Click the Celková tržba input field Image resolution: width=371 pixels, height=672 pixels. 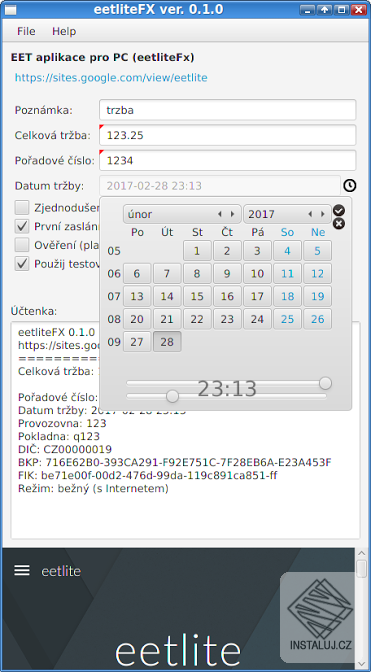click(227, 135)
